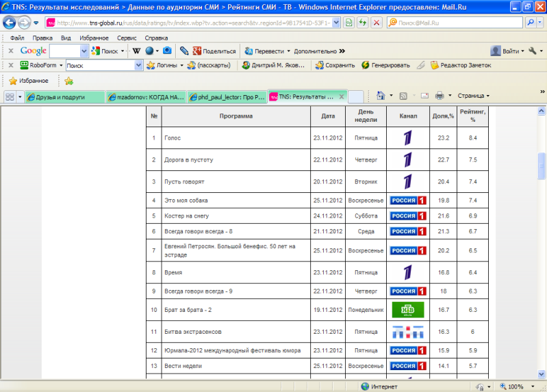Screen dimensions: 547x392
Task: Click the Refresh page icon
Action: pyautogui.click(x=363, y=23)
